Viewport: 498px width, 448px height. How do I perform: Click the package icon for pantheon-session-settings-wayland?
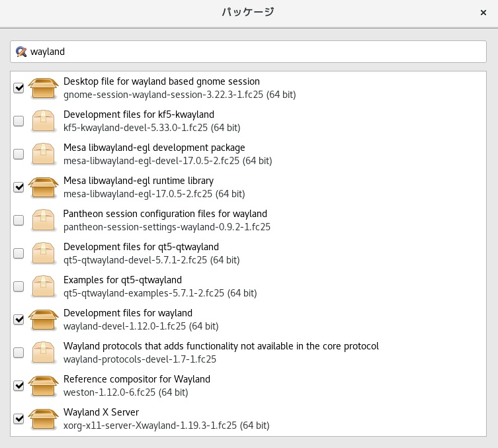(44, 220)
